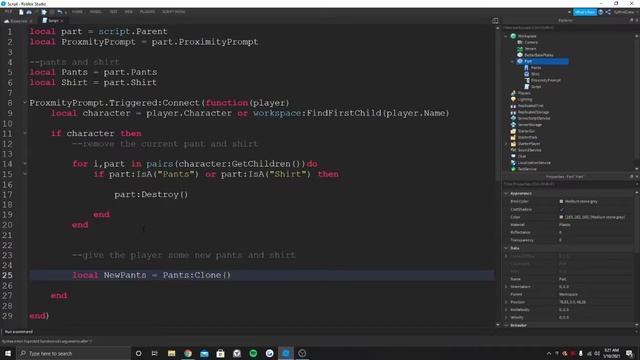Expand the Orientation property
The image size is (640, 360).
506,287
